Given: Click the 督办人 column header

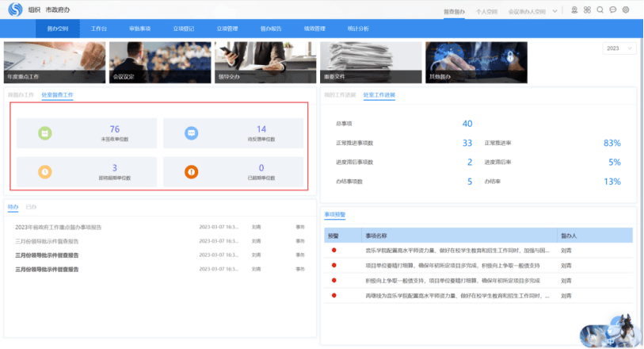Looking at the screenshot, I should coord(569,236).
